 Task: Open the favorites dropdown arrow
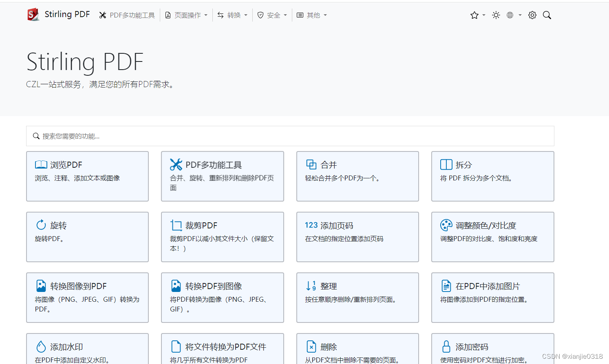484,15
